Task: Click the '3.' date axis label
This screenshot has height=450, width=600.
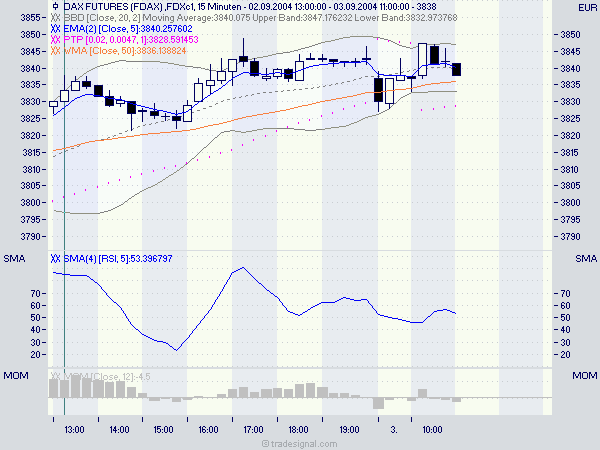Action: tap(394, 430)
